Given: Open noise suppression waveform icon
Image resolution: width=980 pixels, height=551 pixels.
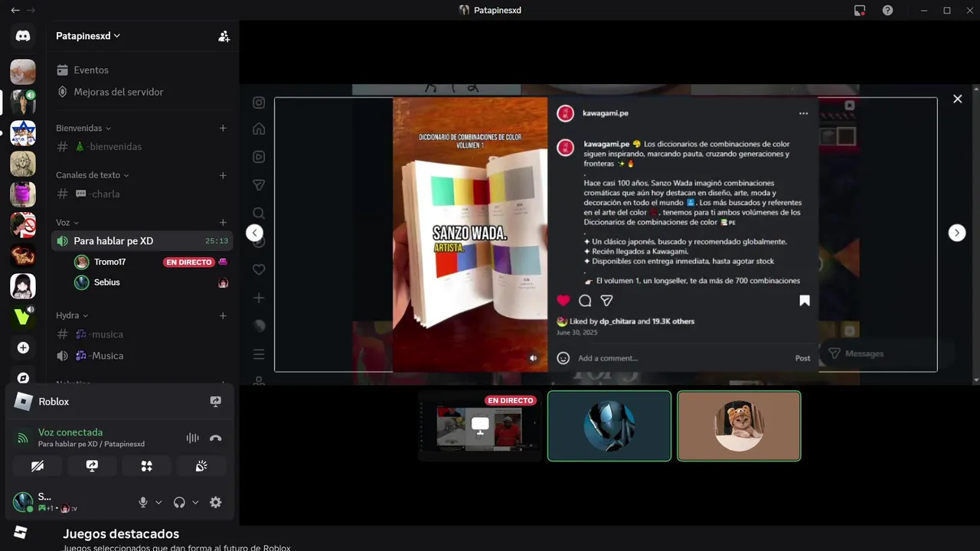Looking at the screenshot, I should click(x=192, y=439).
